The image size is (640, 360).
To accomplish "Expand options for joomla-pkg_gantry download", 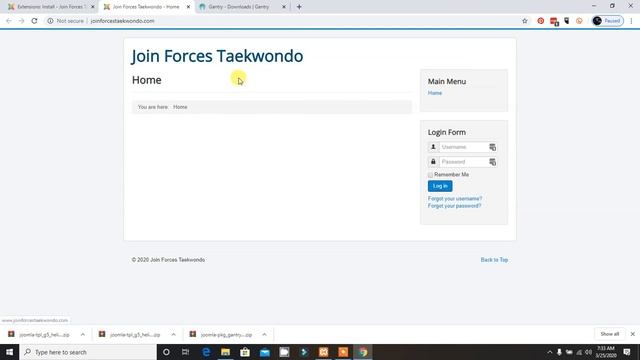I will pyautogui.click(x=264, y=334).
